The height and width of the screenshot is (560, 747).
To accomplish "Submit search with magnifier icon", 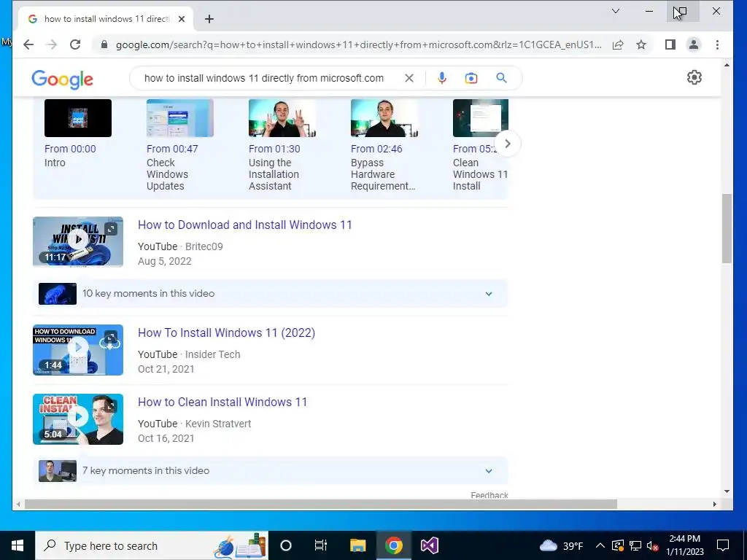I will (x=501, y=78).
